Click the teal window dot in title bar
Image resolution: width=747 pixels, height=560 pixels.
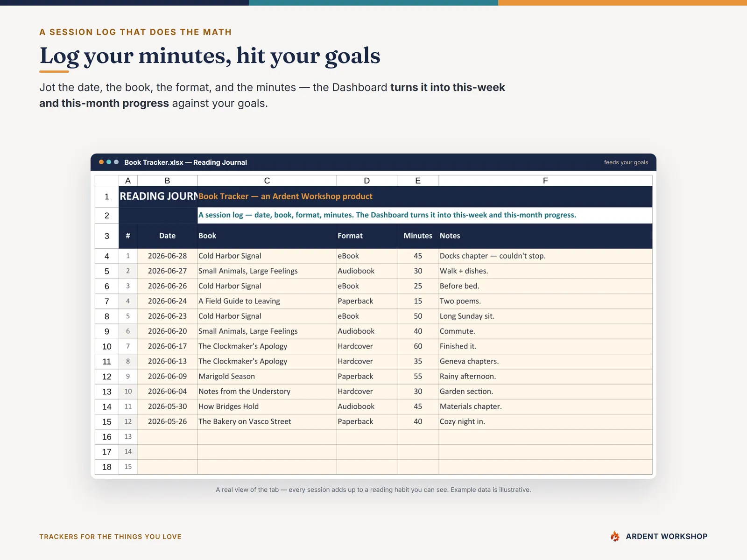click(109, 162)
